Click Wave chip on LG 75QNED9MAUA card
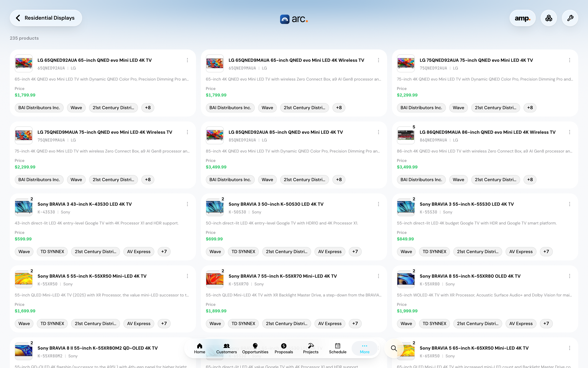588x368 pixels. 76,180
